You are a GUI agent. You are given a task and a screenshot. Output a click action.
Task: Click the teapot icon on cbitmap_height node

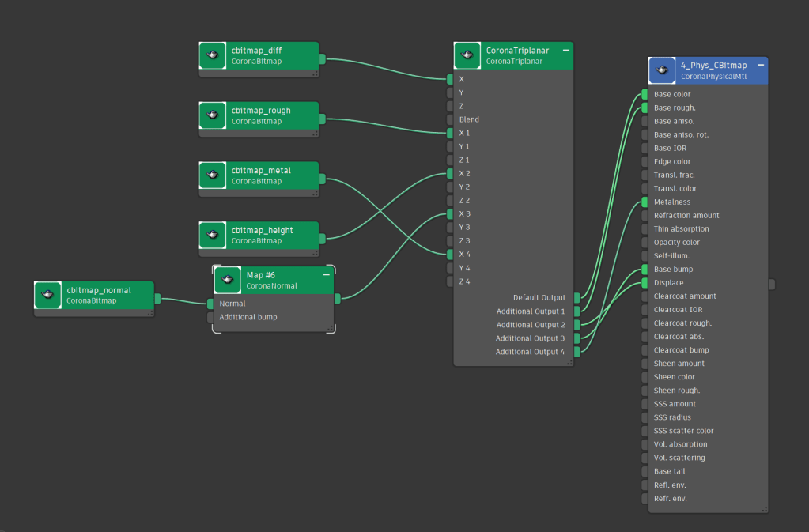tap(213, 235)
